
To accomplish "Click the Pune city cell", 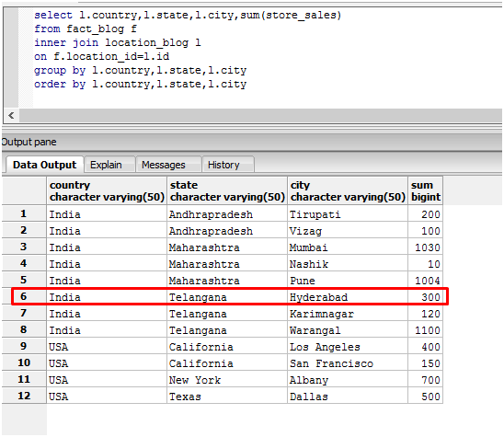I will pos(348,280).
